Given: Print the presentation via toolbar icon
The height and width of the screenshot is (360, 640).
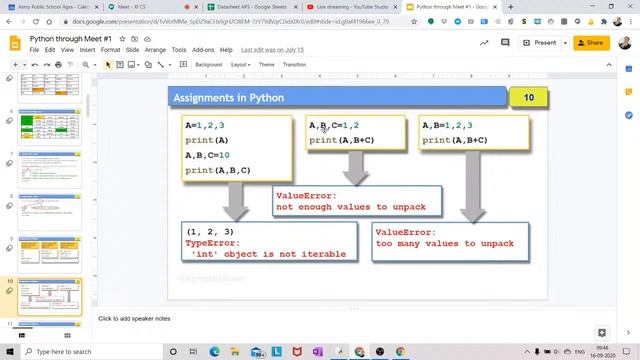Looking at the screenshot, I should pos(58,64).
